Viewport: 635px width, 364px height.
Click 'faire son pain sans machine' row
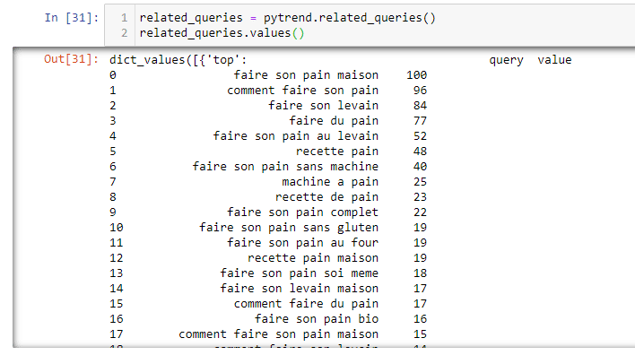point(285,167)
